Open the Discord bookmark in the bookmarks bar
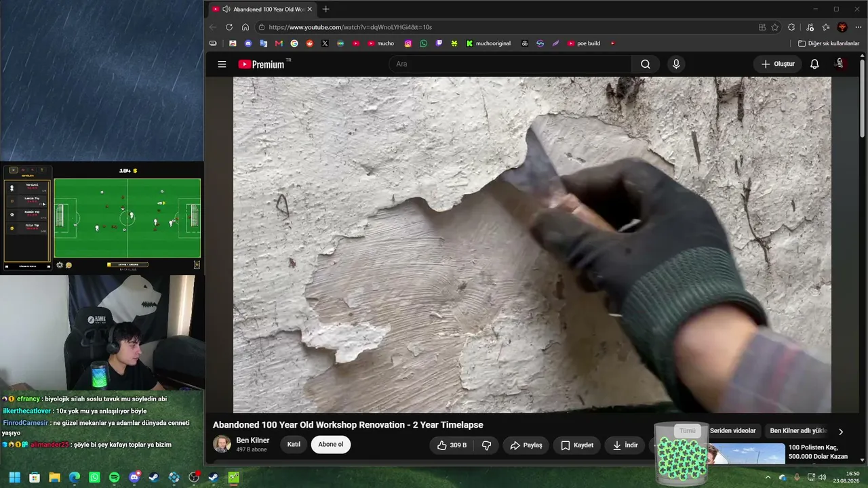The image size is (868, 488). tap(248, 43)
